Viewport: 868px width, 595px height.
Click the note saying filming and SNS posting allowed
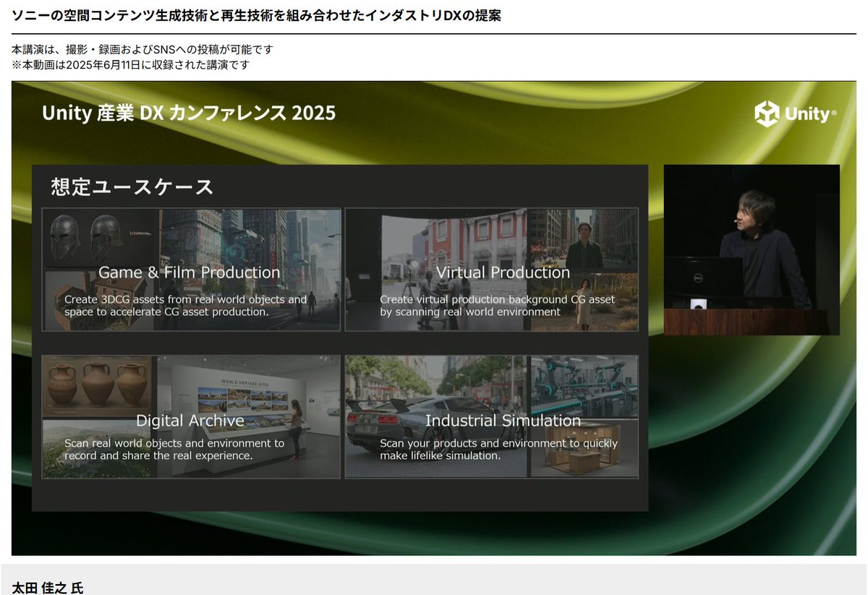pos(142,50)
